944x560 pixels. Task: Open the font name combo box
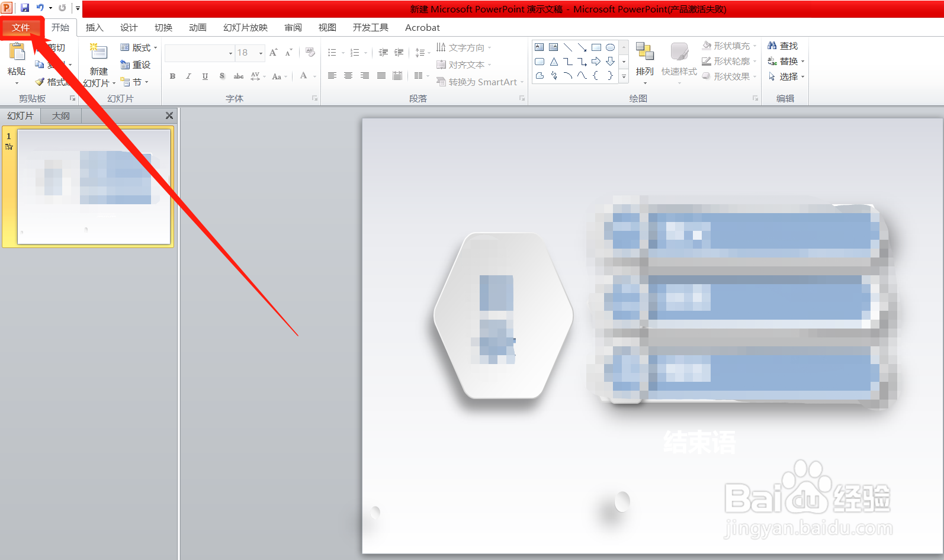(x=200, y=53)
